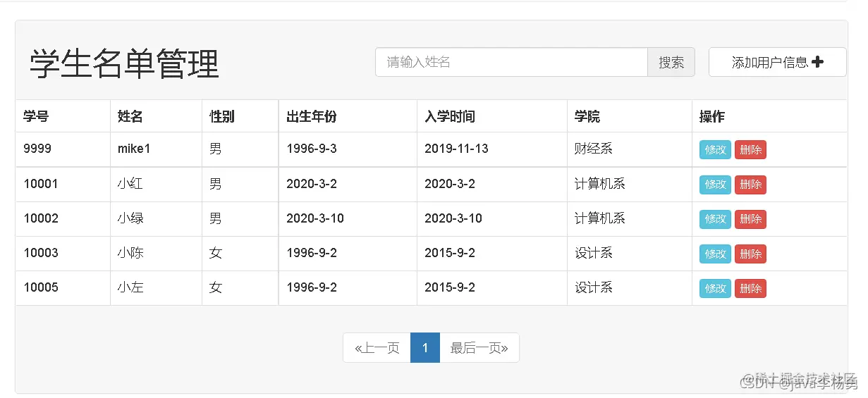
Task: Modify student 10003 小陈
Action: [716, 254]
